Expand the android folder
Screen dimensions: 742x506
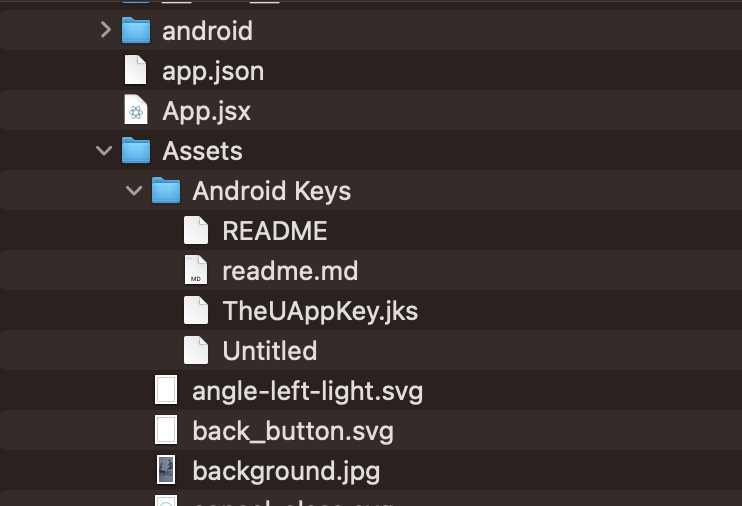pos(106,31)
